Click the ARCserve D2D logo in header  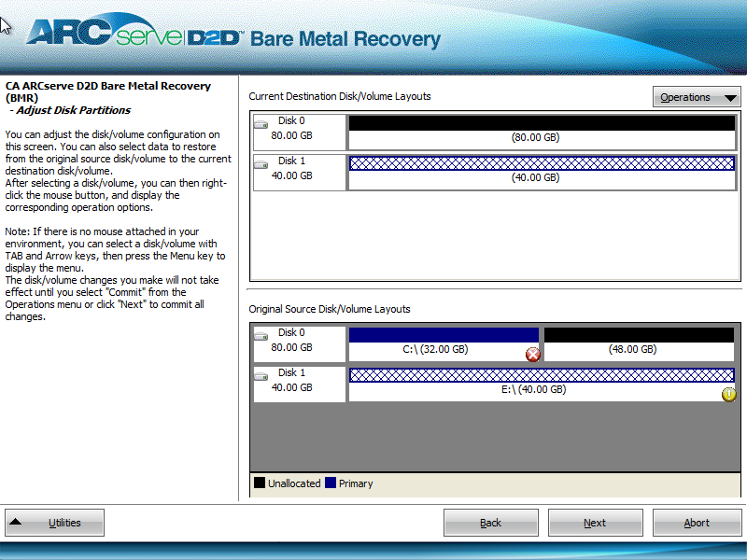134,32
